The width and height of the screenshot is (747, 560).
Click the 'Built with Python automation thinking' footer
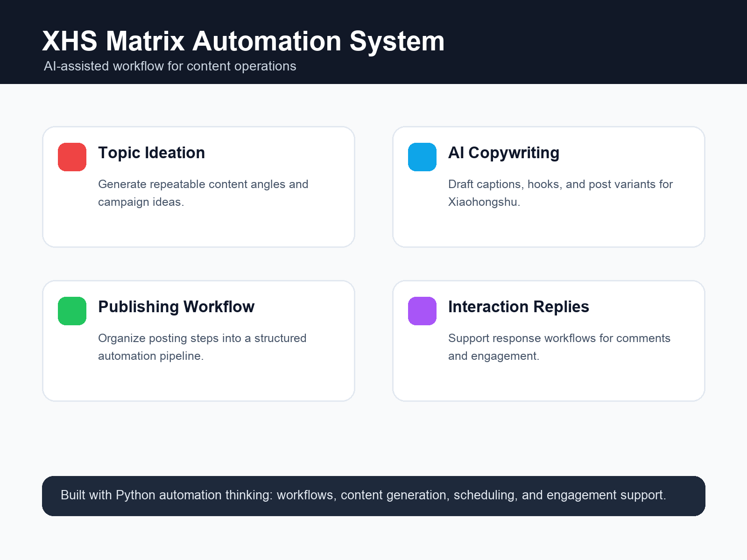373,496
